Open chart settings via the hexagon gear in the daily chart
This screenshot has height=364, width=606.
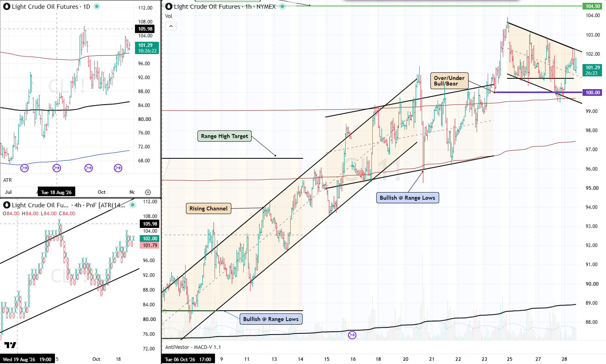point(148,192)
